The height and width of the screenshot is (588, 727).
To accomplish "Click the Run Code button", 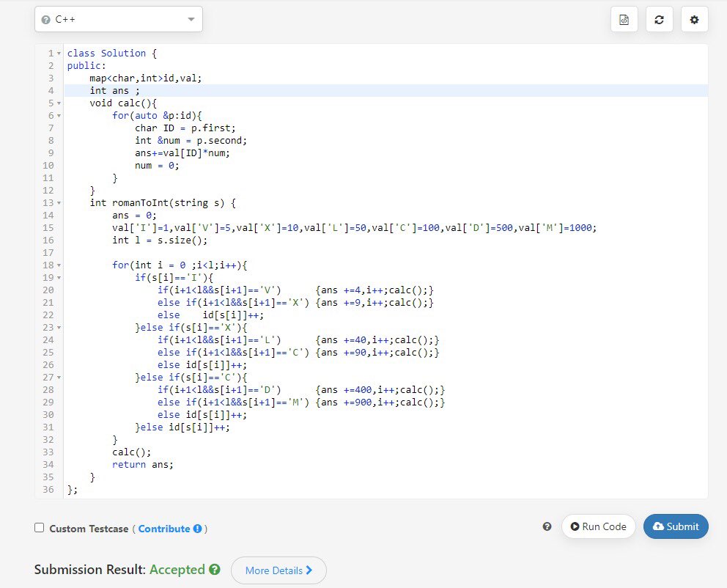I will (x=598, y=526).
